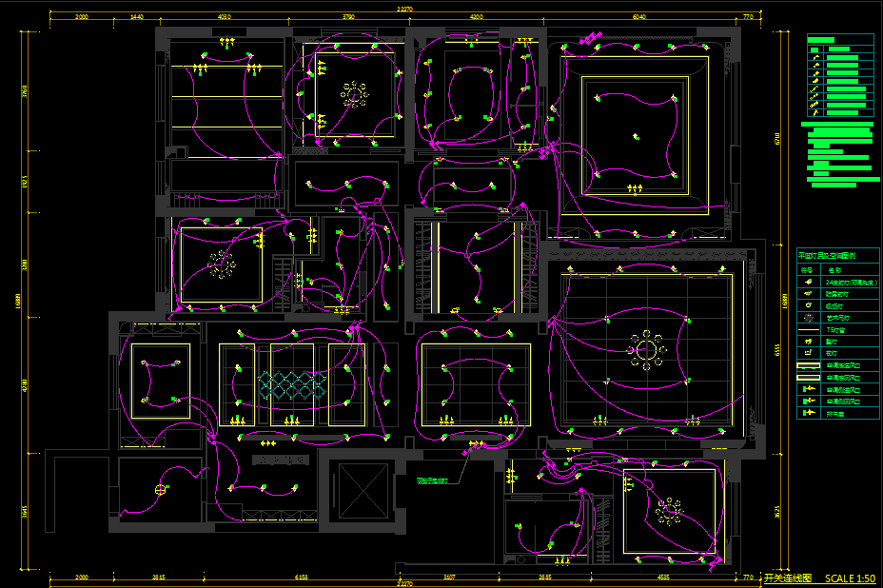This screenshot has height=588, width=883.
Task: Select the 1440 dimension text
Action: 137,16
